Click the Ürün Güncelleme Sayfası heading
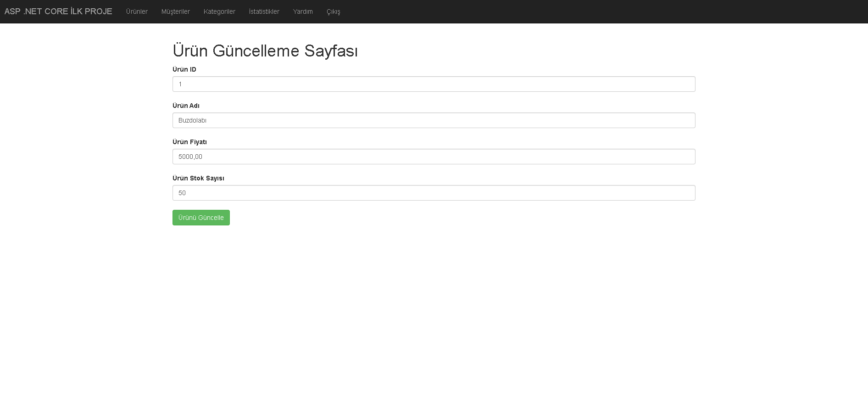Viewport: 868px width, 415px height. click(x=265, y=51)
